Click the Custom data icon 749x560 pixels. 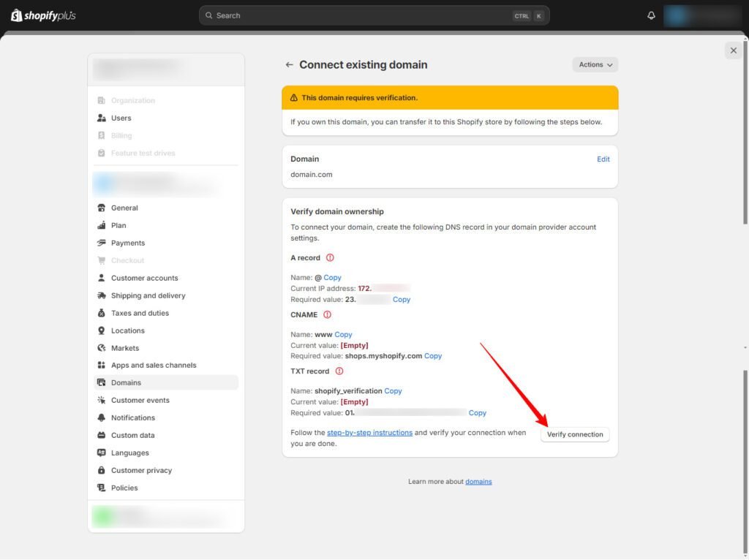coord(101,435)
